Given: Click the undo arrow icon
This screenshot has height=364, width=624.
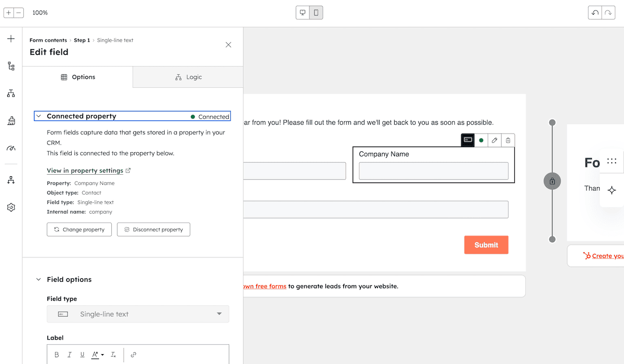Looking at the screenshot, I should coord(594,12).
